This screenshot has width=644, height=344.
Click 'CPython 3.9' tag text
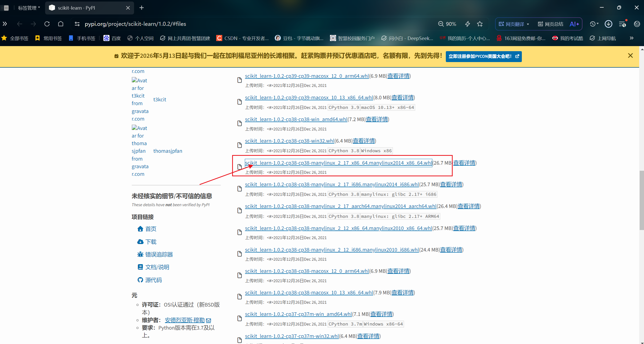344,107
